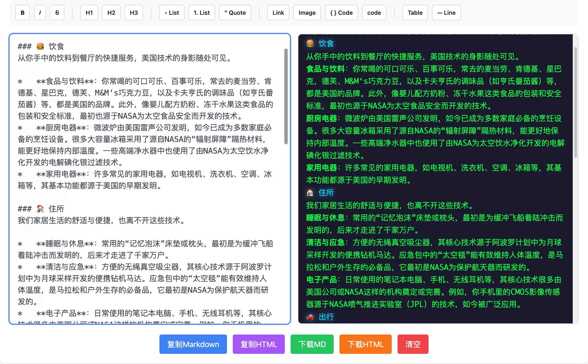Apply italic with the I button

pyautogui.click(x=40, y=13)
